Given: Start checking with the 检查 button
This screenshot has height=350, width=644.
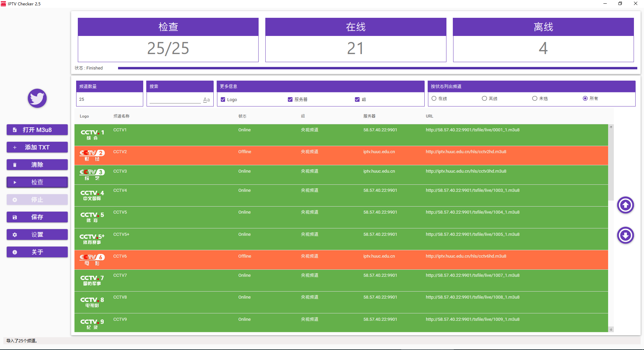Looking at the screenshot, I should point(37,182).
